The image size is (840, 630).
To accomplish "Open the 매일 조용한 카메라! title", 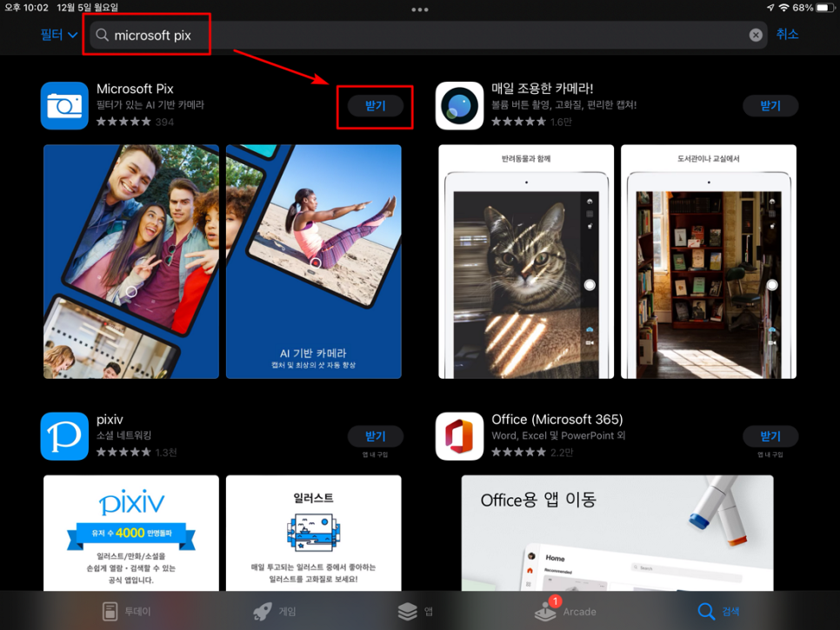I will click(x=542, y=89).
